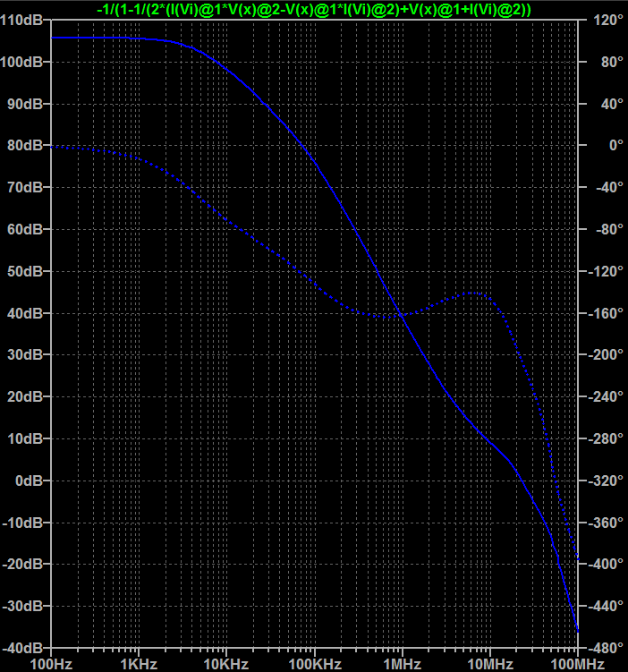Click the -240° phase axis label
Image resolution: width=628 pixels, height=672 pixels.
coord(606,396)
